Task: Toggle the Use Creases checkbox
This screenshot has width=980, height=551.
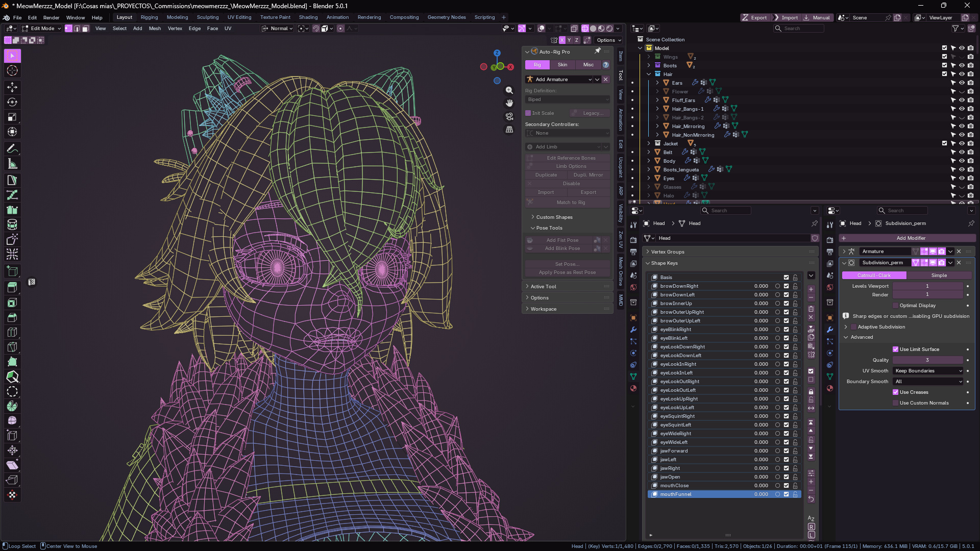Action: [895, 392]
